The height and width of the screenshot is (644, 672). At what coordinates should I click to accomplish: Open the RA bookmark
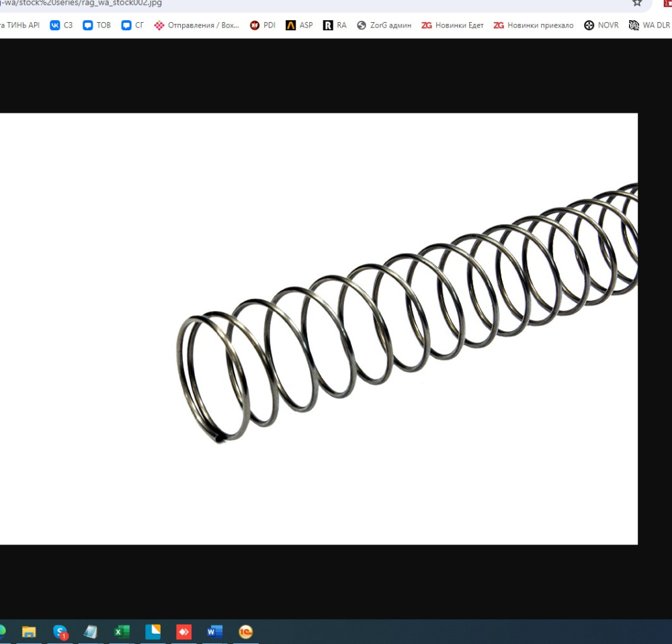click(335, 26)
